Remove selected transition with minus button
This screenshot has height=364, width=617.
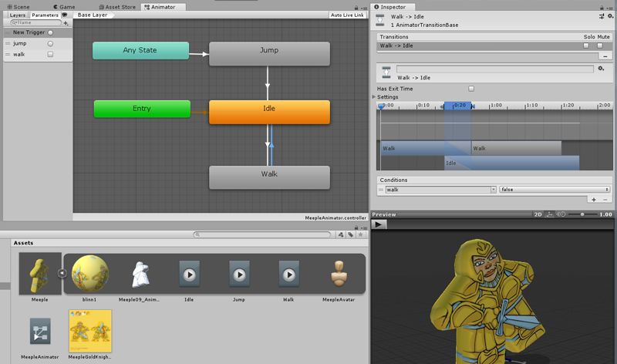[x=605, y=56]
